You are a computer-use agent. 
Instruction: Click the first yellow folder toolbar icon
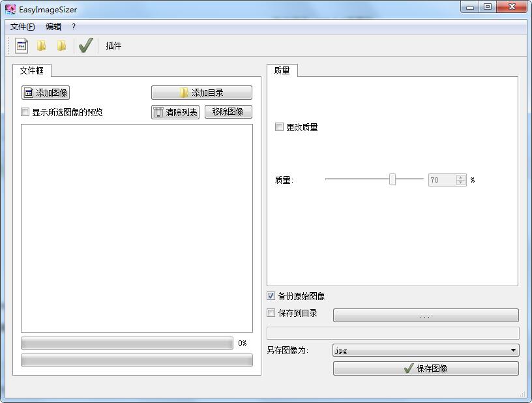(41, 46)
